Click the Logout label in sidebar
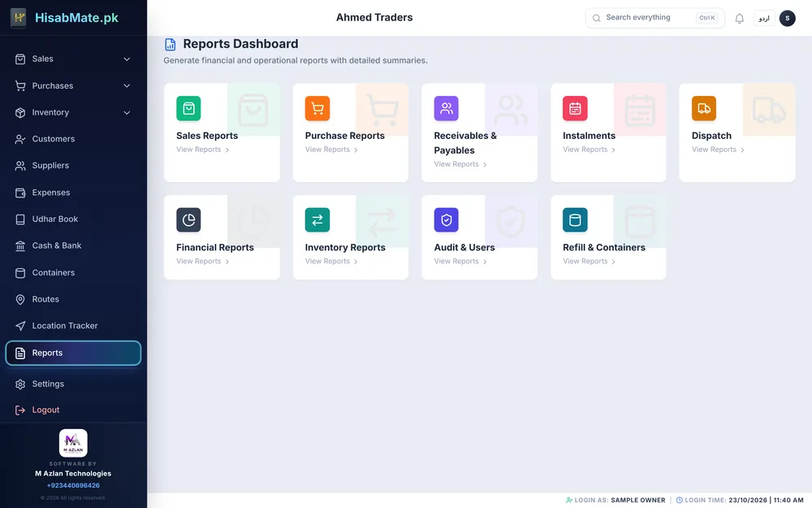Viewport: 812px width, 508px height. point(45,410)
